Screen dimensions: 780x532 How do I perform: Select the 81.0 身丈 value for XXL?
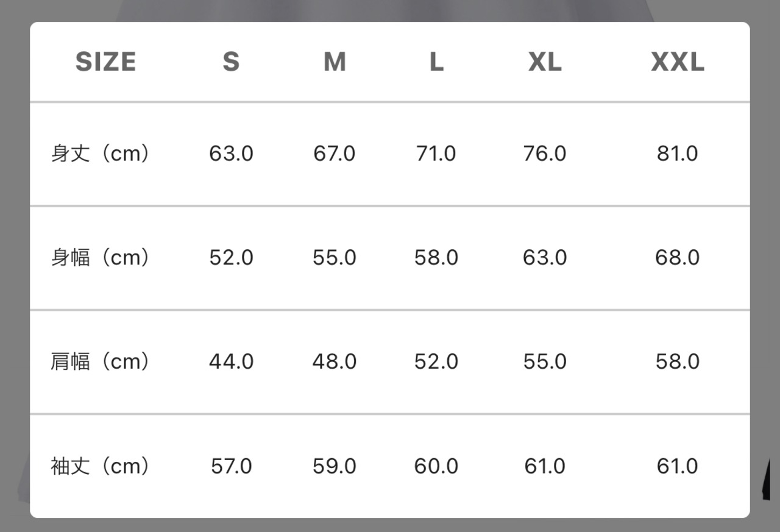pos(677,154)
